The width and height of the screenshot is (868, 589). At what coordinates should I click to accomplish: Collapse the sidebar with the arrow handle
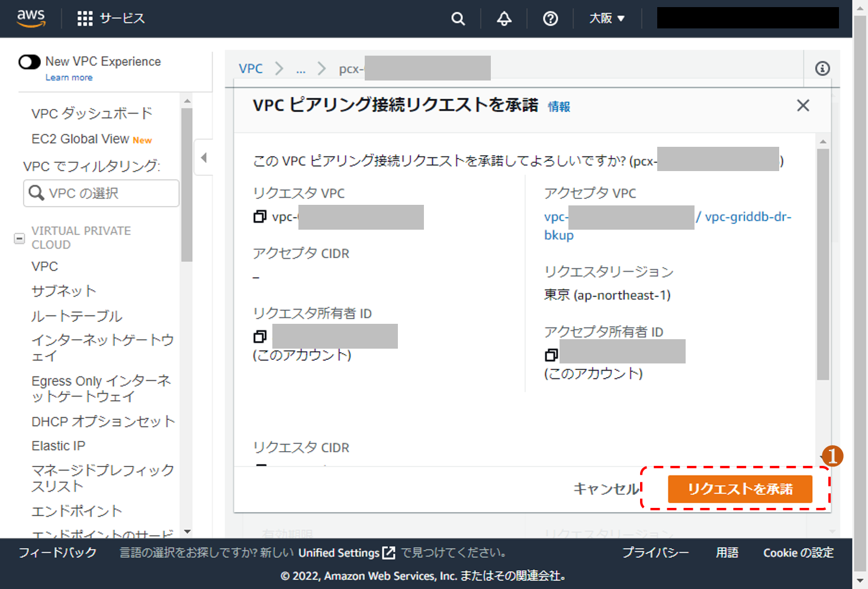(x=204, y=157)
